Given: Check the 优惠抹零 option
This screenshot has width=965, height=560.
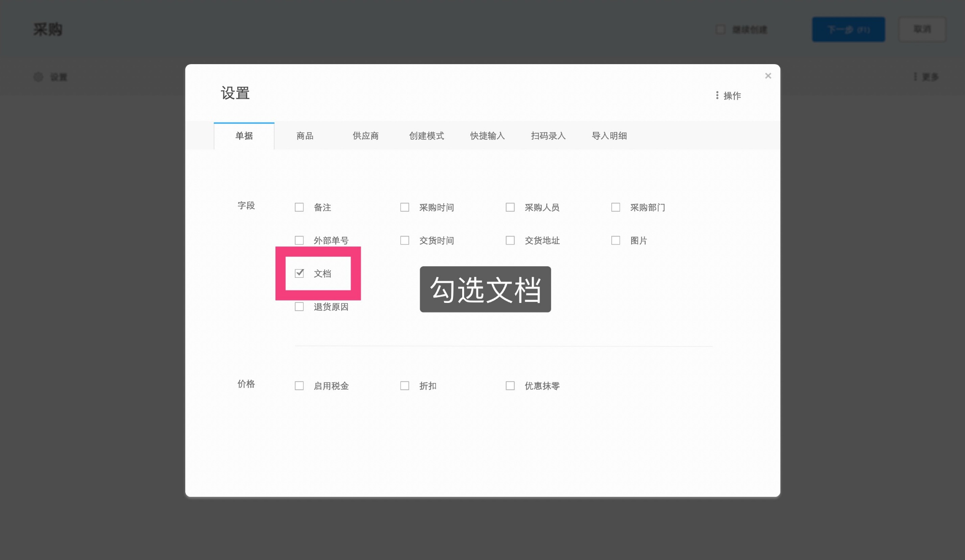Looking at the screenshot, I should click(x=510, y=385).
